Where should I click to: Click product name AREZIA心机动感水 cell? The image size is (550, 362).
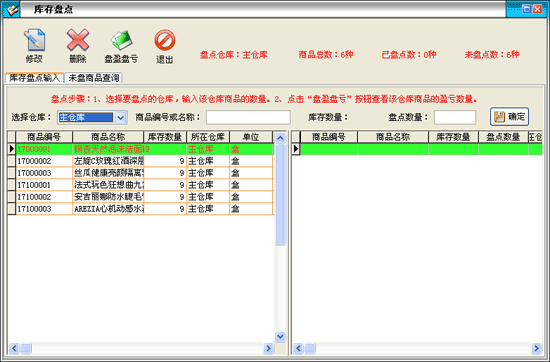coord(108,209)
